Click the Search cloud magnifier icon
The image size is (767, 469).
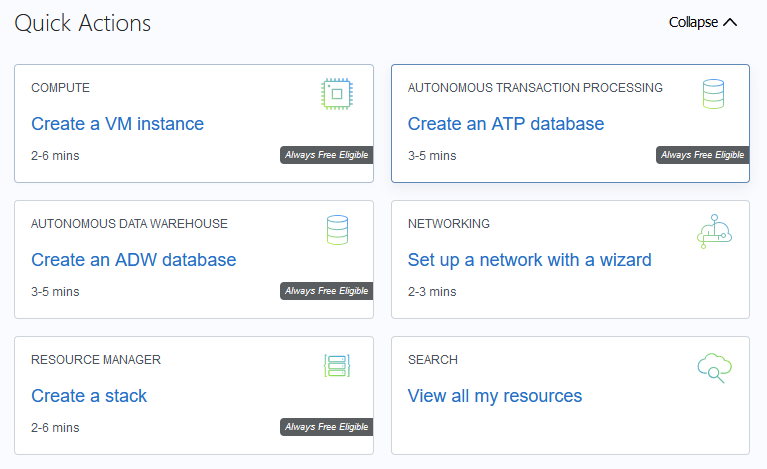point(715,367)
